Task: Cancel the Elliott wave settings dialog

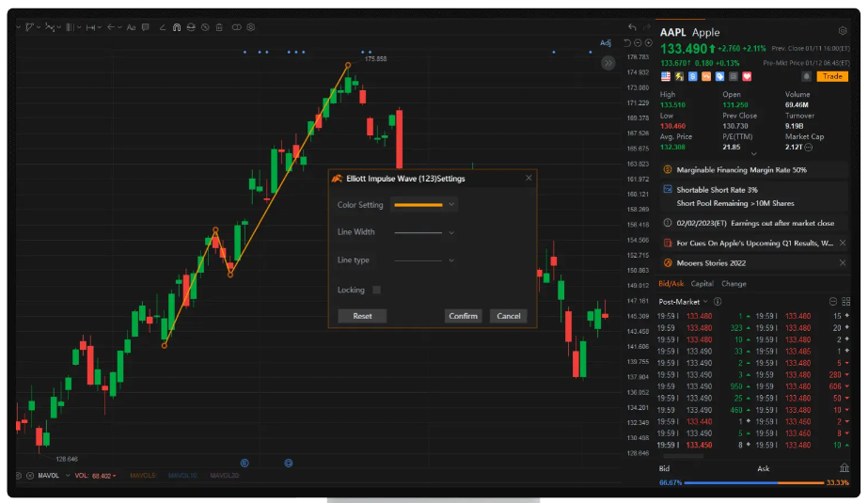Action: (508, 316)
